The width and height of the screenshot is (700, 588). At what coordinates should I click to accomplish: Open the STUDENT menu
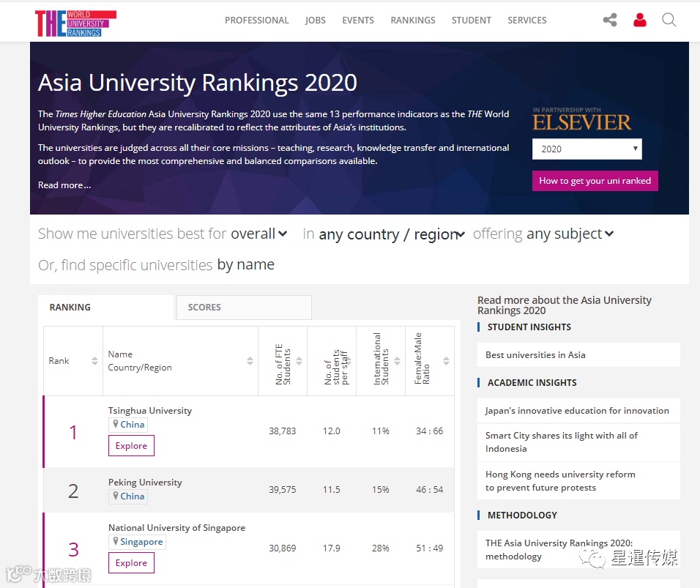pos(472,20)
